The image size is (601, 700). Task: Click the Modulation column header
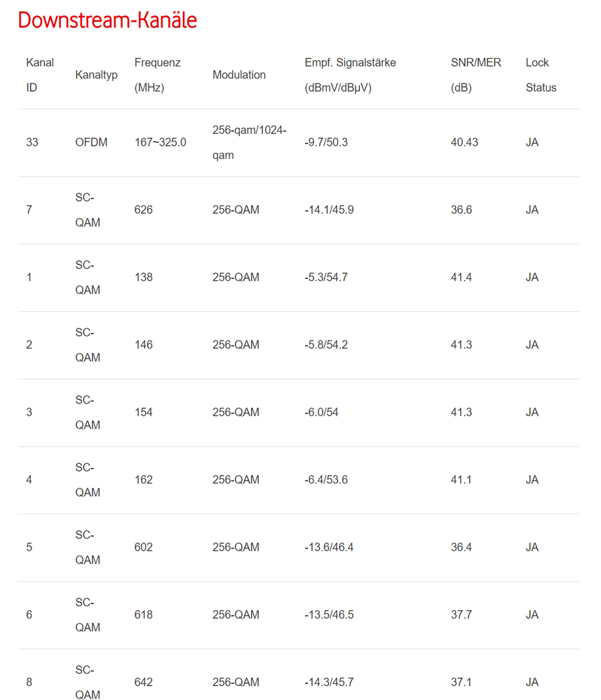[x=239, y=74]
